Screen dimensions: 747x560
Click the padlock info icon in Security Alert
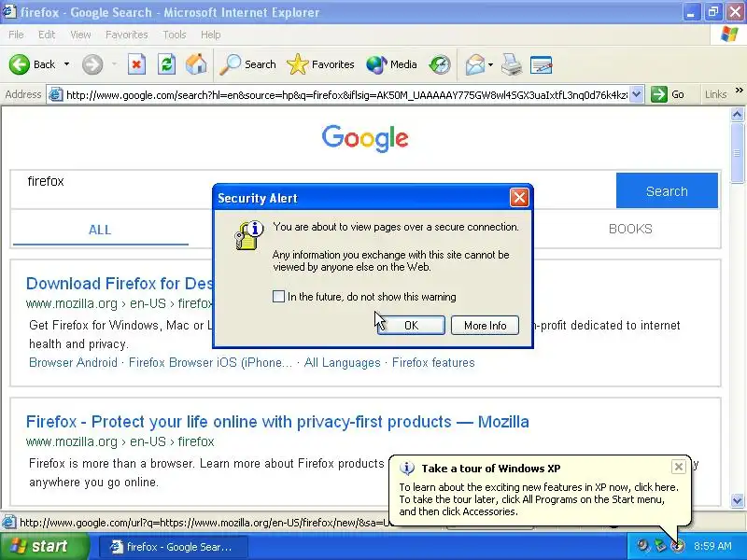(248, 235)
